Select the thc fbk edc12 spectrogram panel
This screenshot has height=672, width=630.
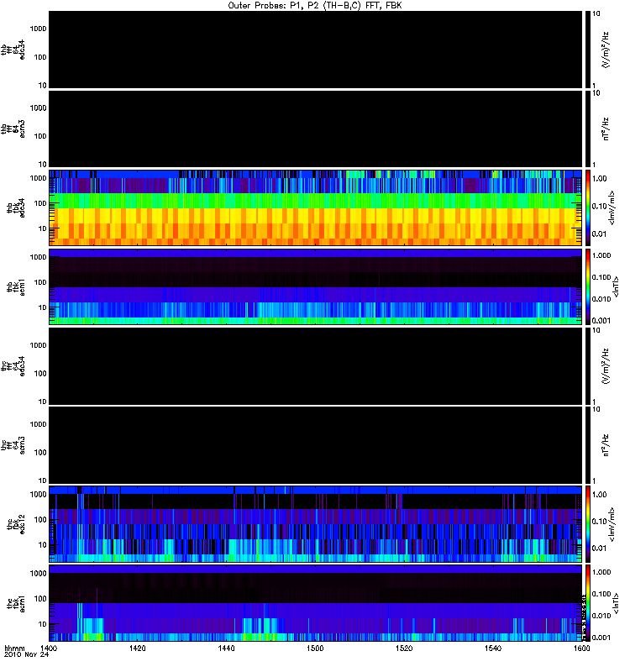point(315,523)
